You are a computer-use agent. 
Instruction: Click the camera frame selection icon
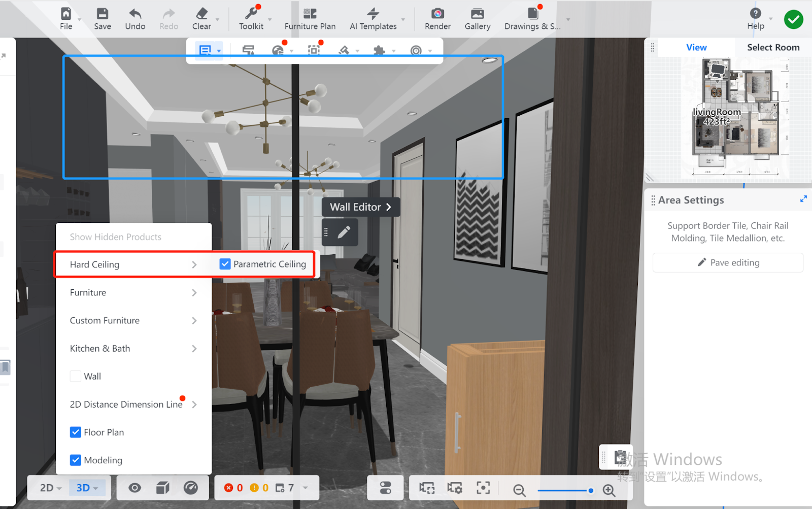click(427, 488)
